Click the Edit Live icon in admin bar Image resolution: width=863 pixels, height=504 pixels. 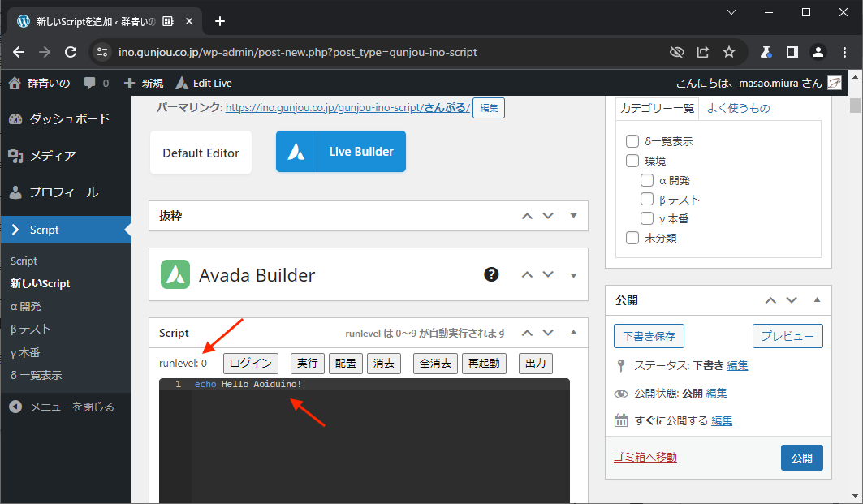coord(182,83)
